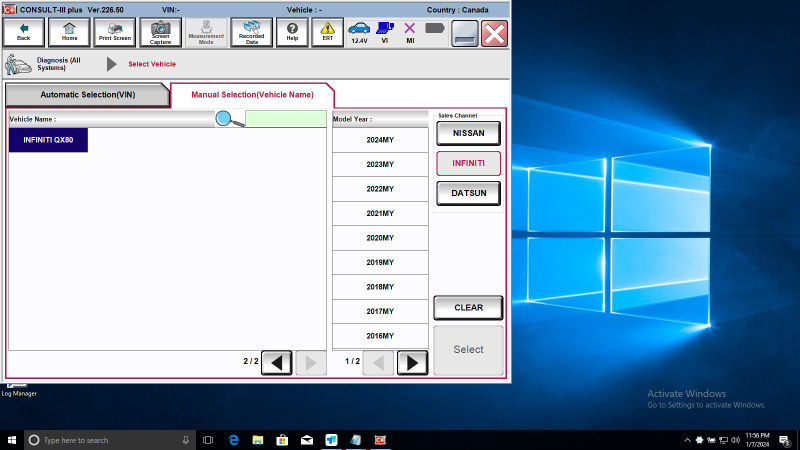800x450 pixels.
Task: Open File Explorer from taskbar
Action: pos(258,440)
